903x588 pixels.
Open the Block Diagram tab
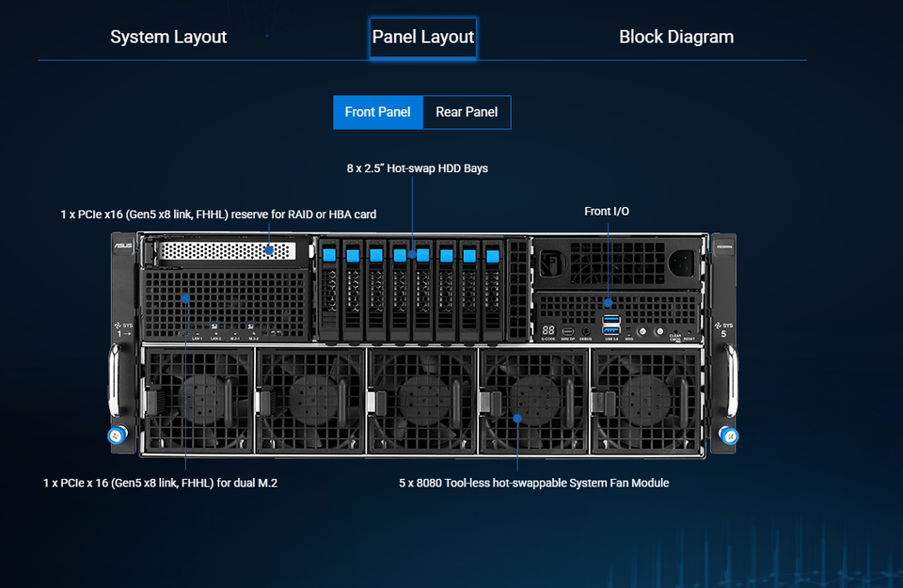tap(676, 37)
